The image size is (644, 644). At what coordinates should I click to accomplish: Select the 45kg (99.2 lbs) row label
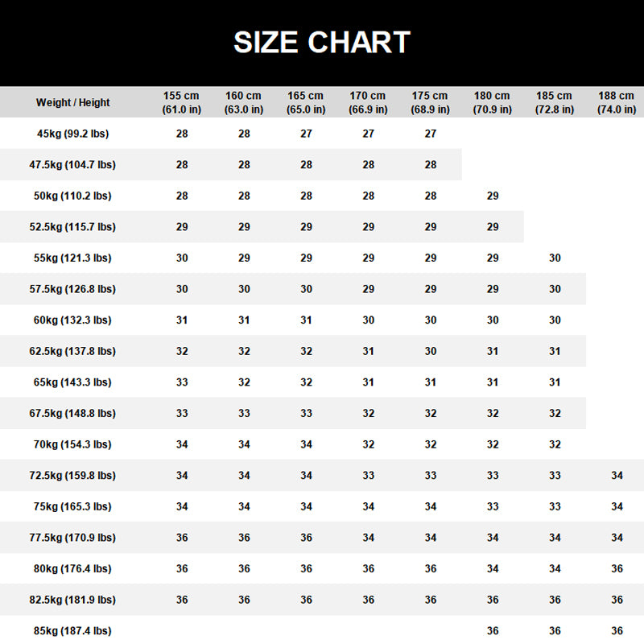click(x=72, y=134)
